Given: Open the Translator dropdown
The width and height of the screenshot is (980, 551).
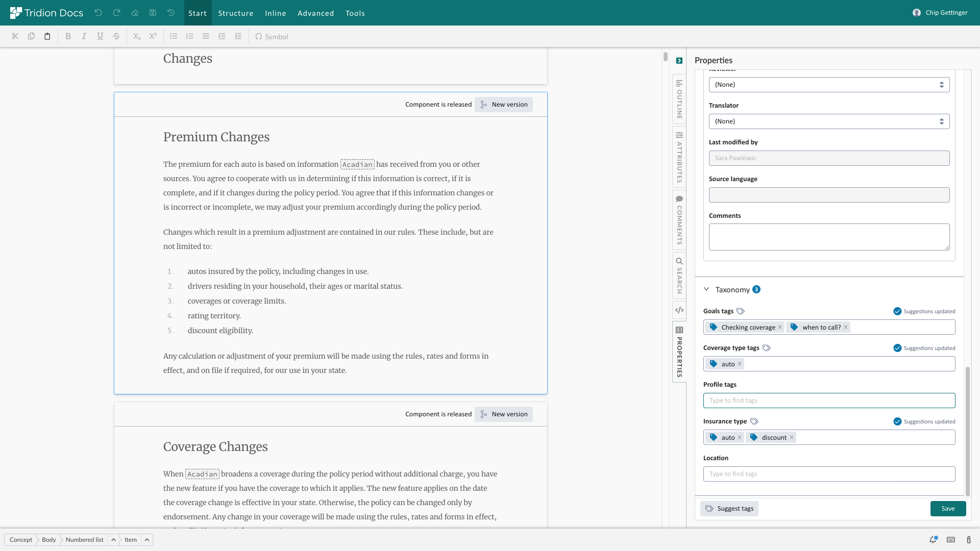Looking at the screenshot, I should (x=829, y=121).
